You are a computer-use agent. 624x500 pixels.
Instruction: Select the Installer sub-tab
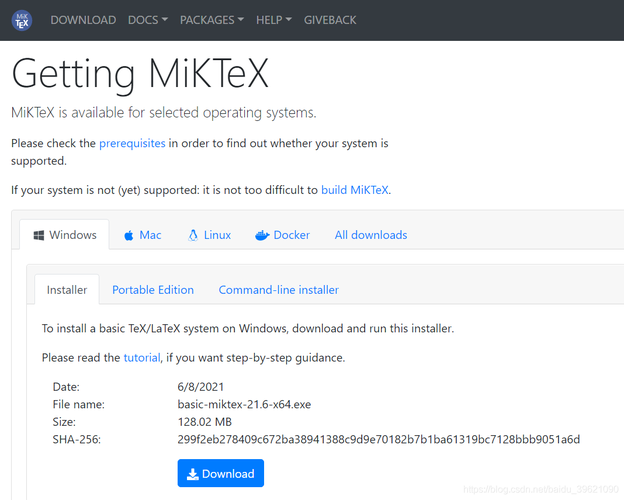[67, 289]
